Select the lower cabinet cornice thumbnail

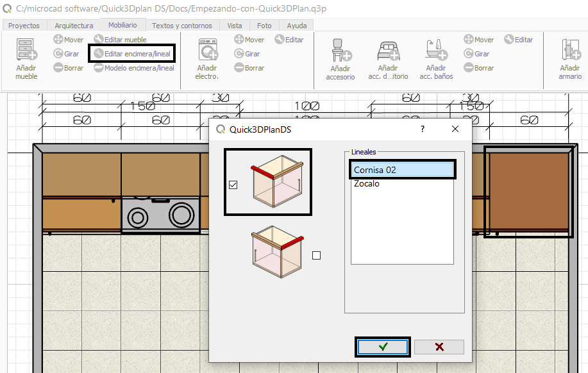pyautogui.click(x=278, y=251)
